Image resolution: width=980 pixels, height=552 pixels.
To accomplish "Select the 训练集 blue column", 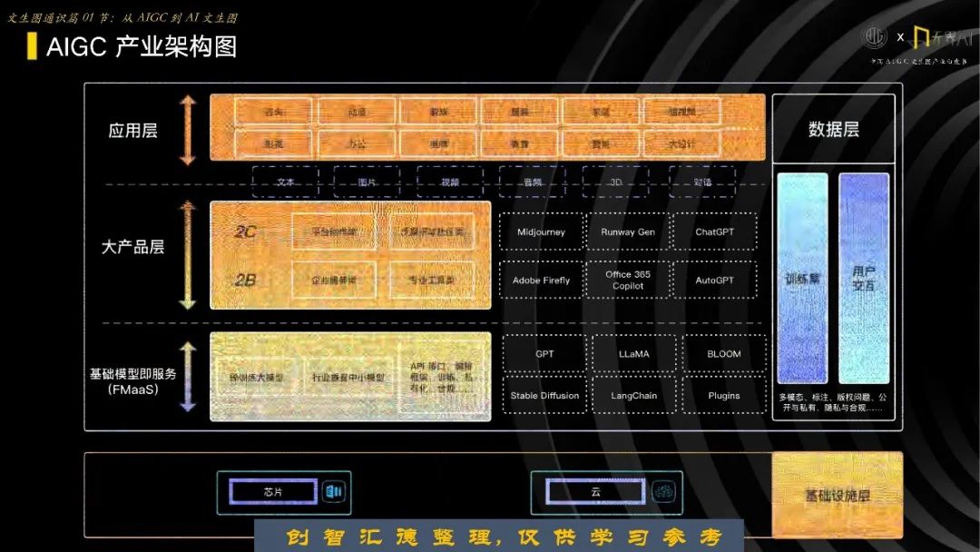I will [802, 278].
